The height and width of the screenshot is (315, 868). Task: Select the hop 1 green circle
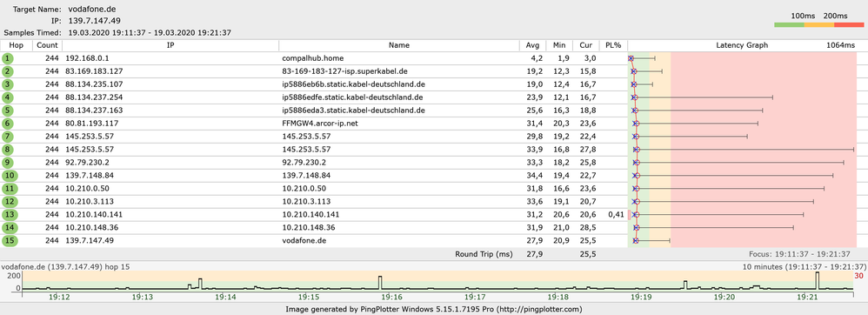pyautogui.click(x=7, y=58)
